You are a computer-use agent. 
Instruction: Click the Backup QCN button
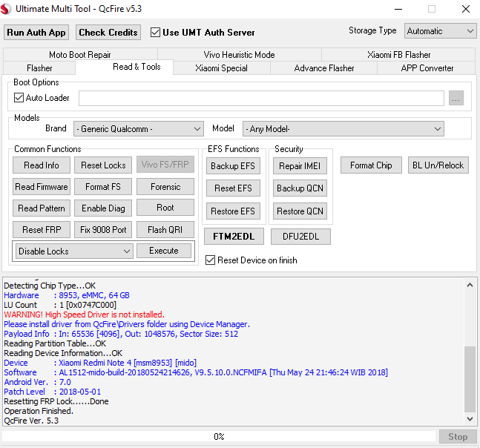click(x=300, y=188)
